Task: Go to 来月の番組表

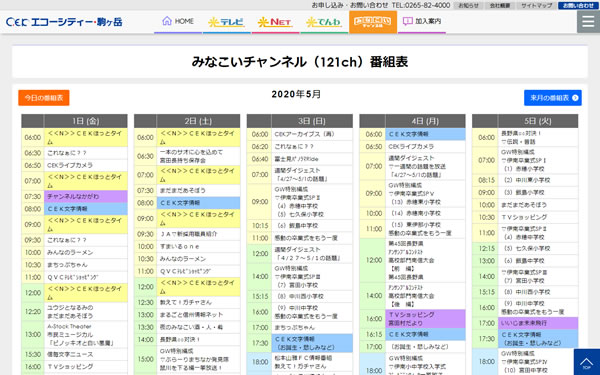Action: click(x=553, y=98)
